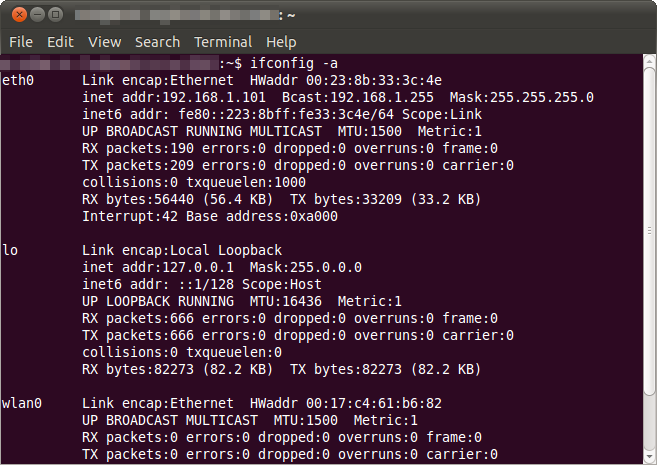The width and height of the screenshot is (657, 465).
Task: Open the Search menu
Action: click(158, 42)
